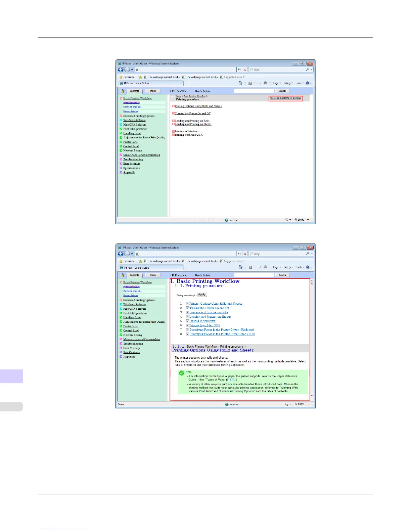This screenshot has height=532, width=411.
Task: Uncheck Printing Options Using Rolls and Sheets checkbox
Action: click(187, 303)
